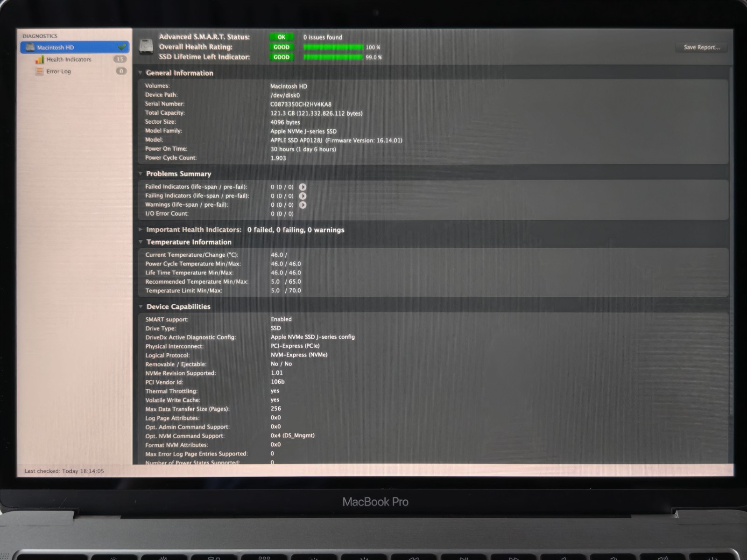Click the Temperature Limit Min/Max value
This screenshot has width=747, height=560.
(286, 291)
